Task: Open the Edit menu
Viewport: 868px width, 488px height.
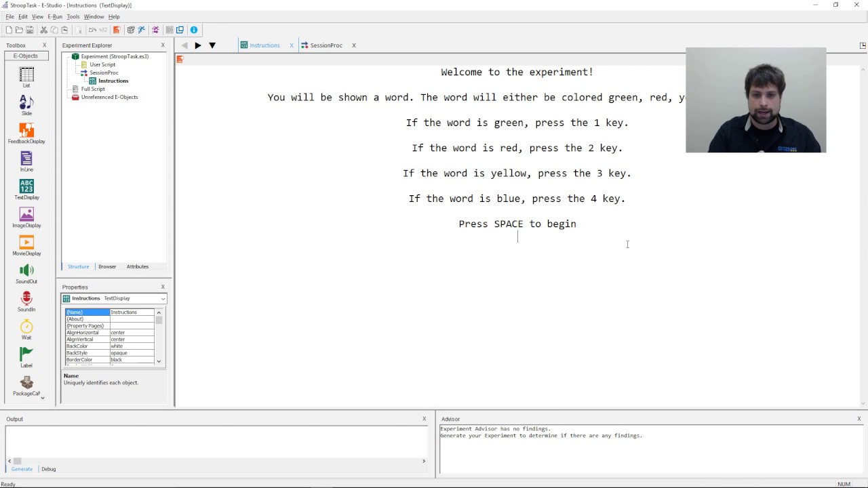Action: tap(23, 16)
